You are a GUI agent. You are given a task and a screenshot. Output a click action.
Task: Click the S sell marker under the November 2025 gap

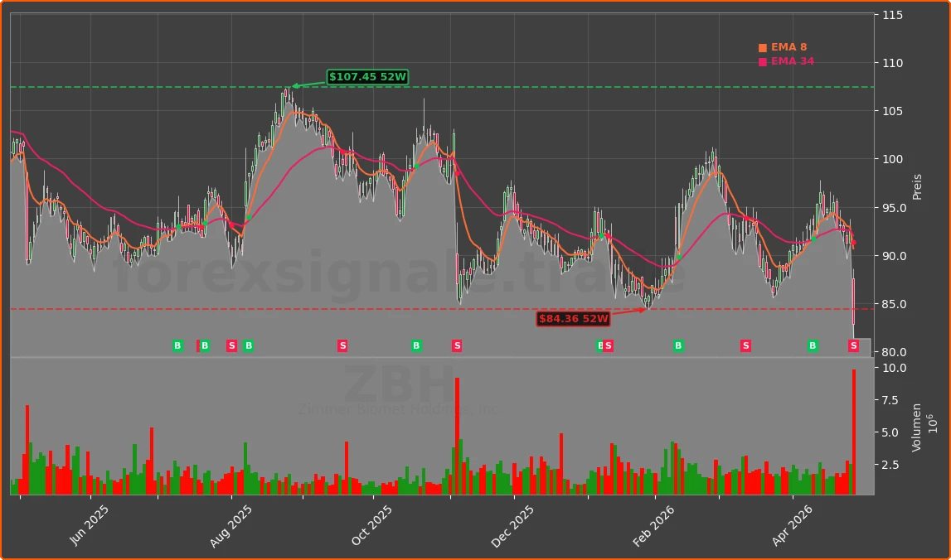(457, 345)
